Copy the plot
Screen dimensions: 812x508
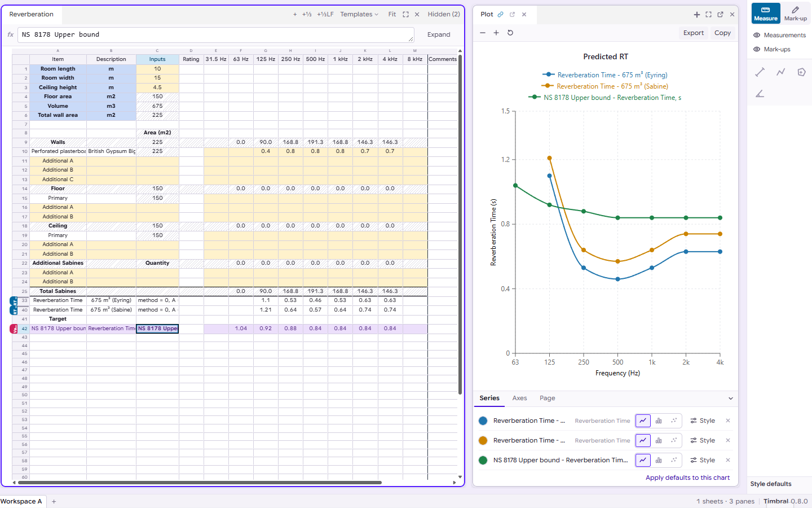pos(722,33)
